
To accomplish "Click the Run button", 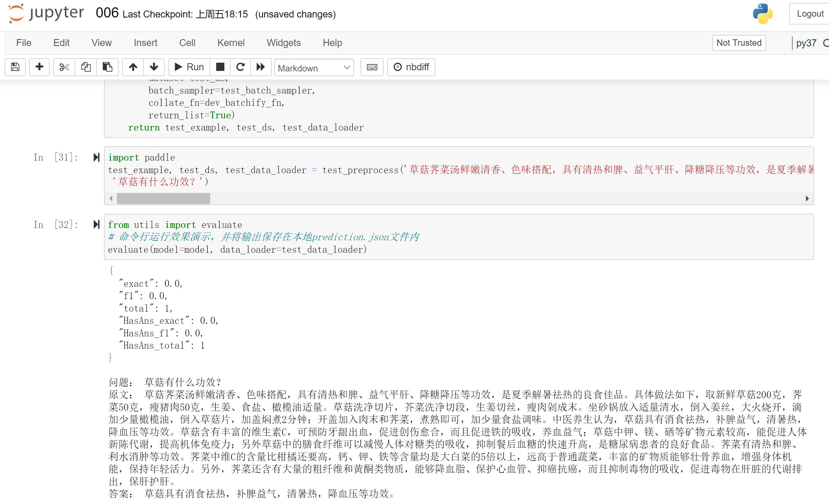I will click(x=189, y=67).
